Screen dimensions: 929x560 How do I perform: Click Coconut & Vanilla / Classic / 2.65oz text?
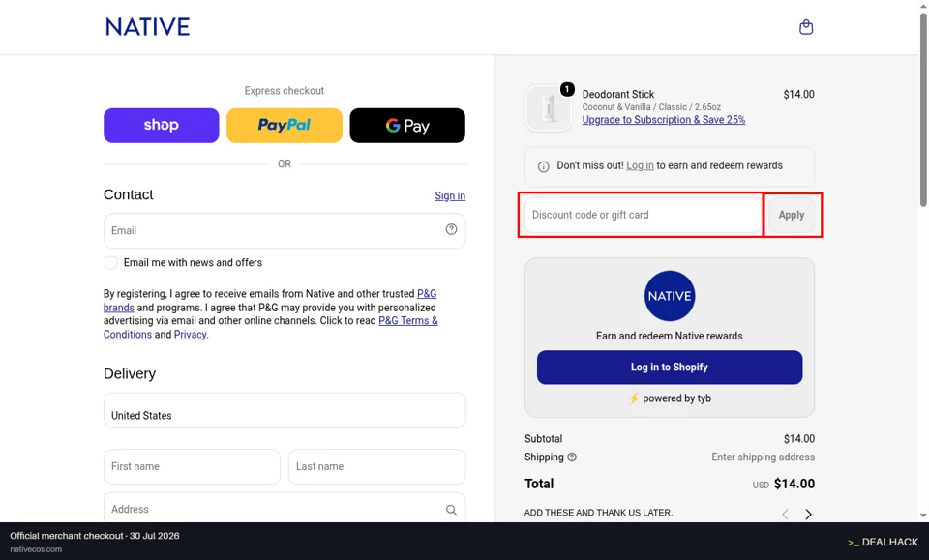pos(651,107)
